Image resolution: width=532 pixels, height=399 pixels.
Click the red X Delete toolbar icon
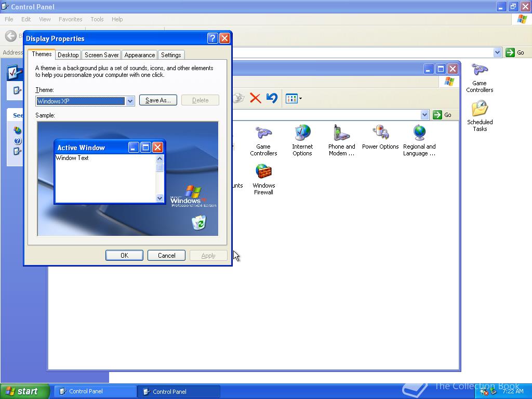(x=256, y=98)
